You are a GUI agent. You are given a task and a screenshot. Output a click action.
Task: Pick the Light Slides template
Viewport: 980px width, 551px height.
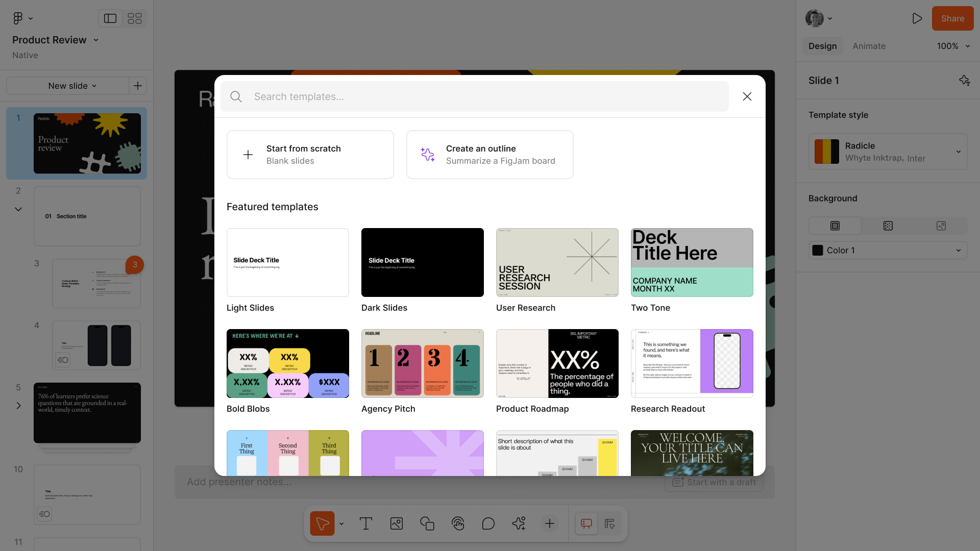(288, 262)
